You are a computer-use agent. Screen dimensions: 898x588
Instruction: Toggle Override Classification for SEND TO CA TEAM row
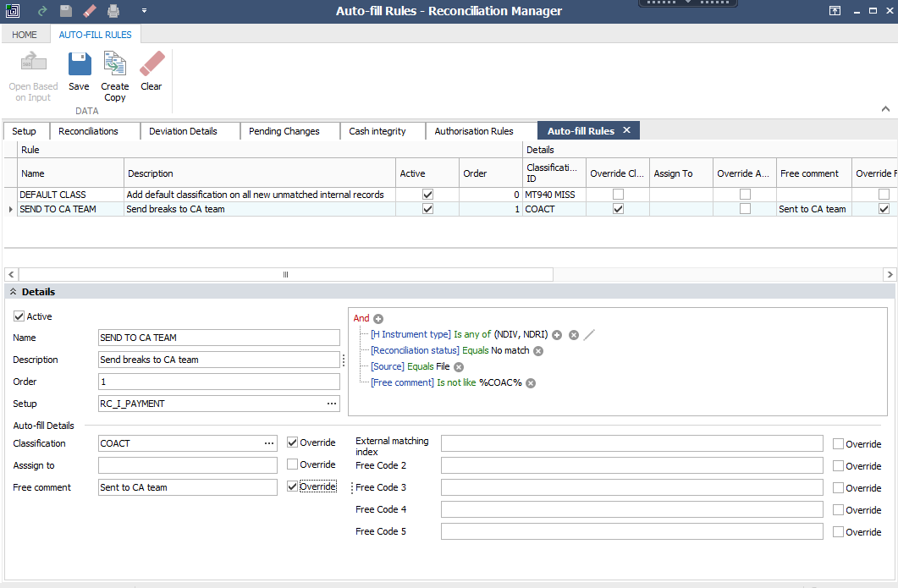click(x=618, y=209)
